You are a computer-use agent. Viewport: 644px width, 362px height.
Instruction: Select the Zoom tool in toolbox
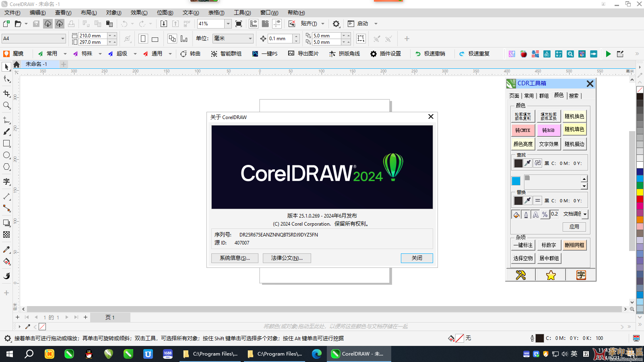point(6,105)
